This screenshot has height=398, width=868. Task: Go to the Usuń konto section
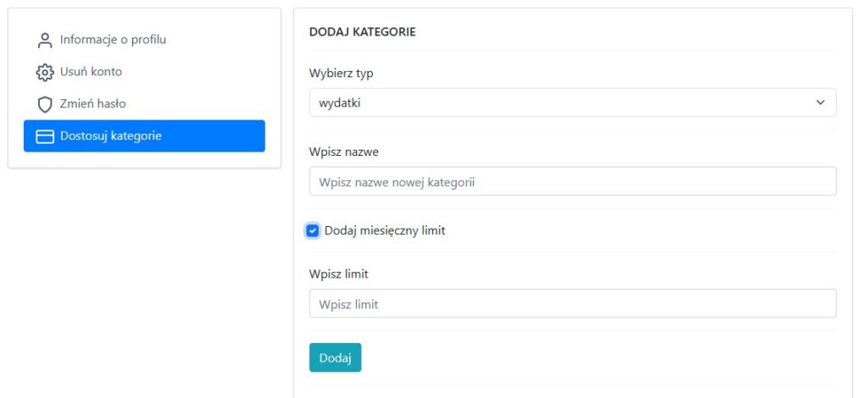[91, 72]
